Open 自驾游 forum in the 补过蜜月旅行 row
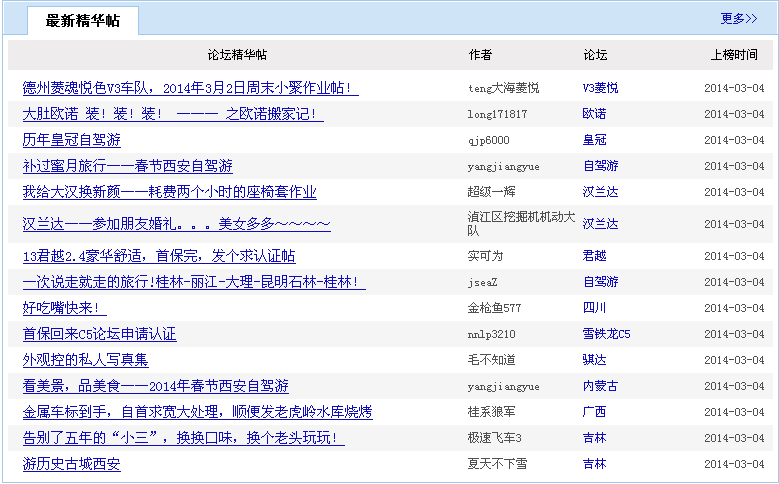 pyautogui.click(x=600, y=165)
